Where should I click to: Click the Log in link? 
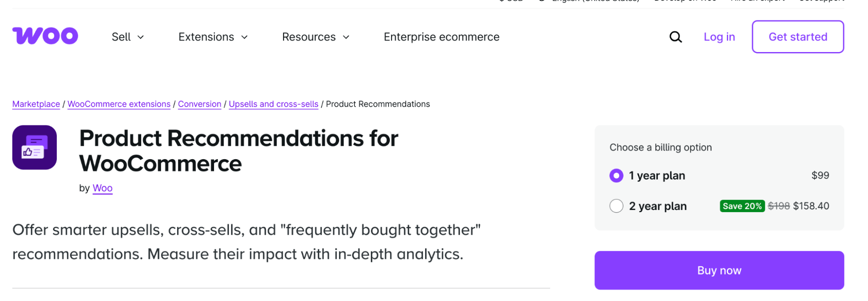click(719, 37)
